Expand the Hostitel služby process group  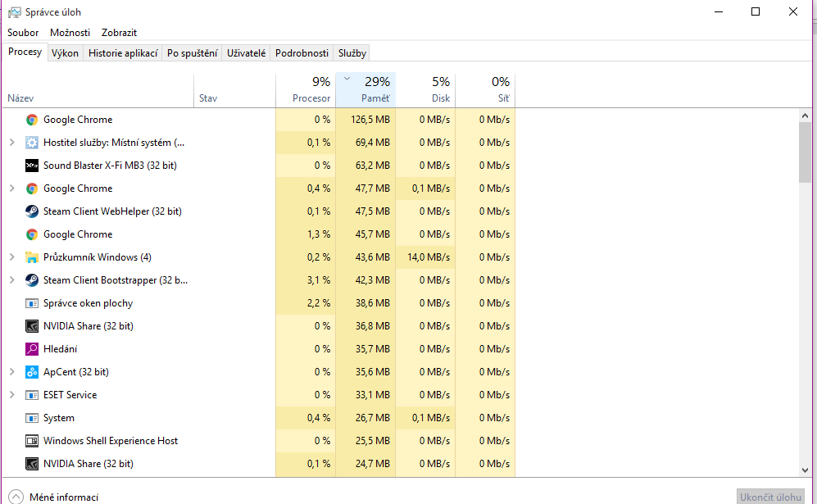pyautogui.click(x=11, y=143)
